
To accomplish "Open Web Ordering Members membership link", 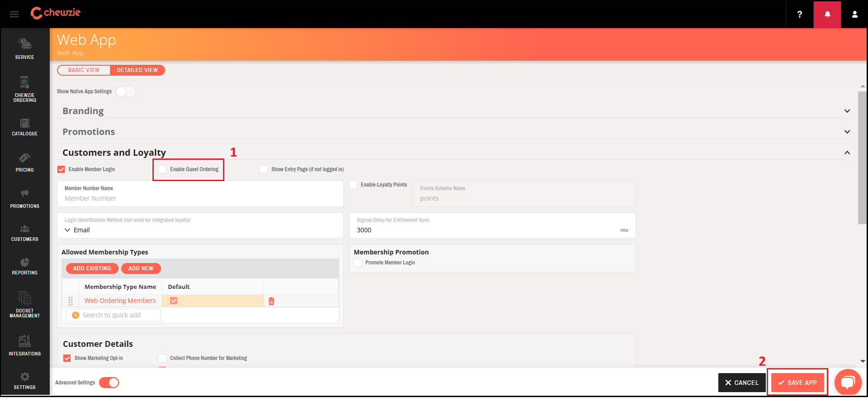I will click(120, 301).
